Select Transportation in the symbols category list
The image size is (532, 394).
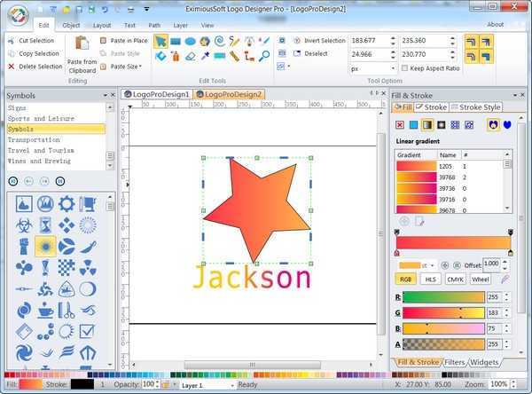(57, 140)
